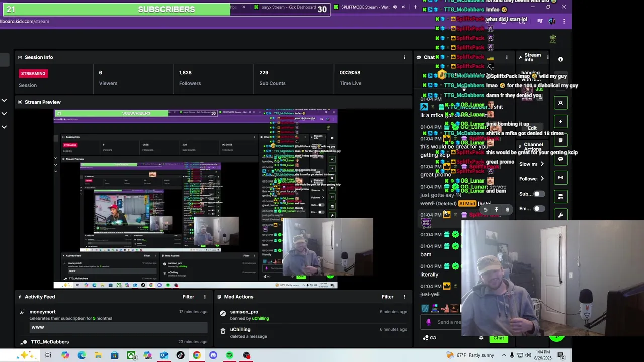Open the Activity Feed Filter dropdown
The image size is (644, 362).
[x=188, y=297]
